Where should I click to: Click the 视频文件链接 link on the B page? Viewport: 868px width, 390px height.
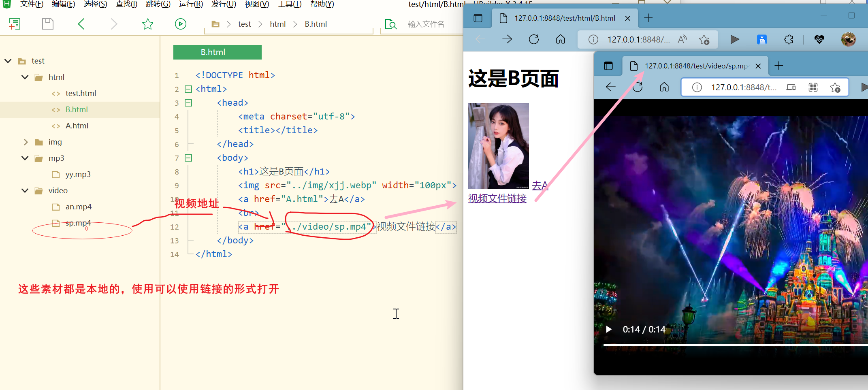497,198
